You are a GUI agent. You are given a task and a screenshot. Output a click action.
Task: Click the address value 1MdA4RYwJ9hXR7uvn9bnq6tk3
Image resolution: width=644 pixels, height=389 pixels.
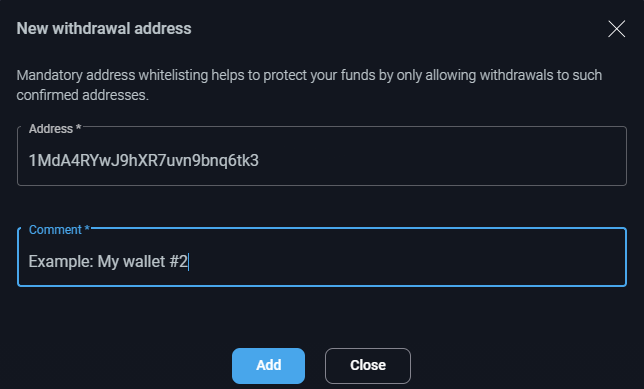point(144,161)
